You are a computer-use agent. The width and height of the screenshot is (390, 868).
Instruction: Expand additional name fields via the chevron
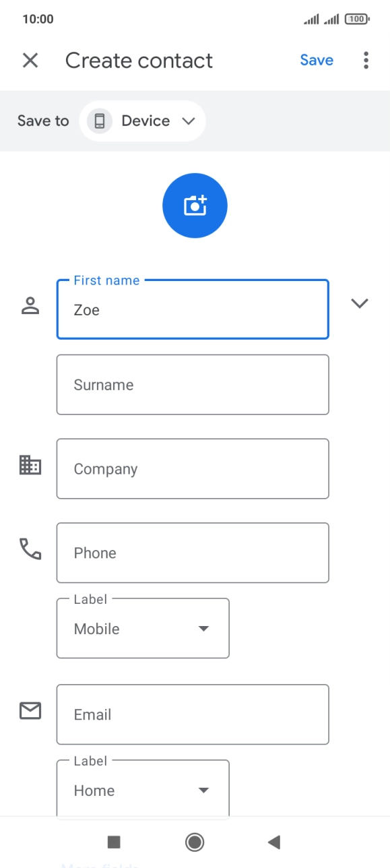pyautogui.click(x=360, y=303)
